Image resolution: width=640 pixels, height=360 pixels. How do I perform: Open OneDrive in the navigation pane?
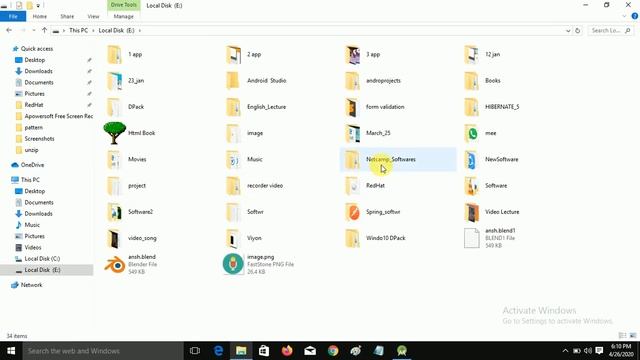pos(32,165)
